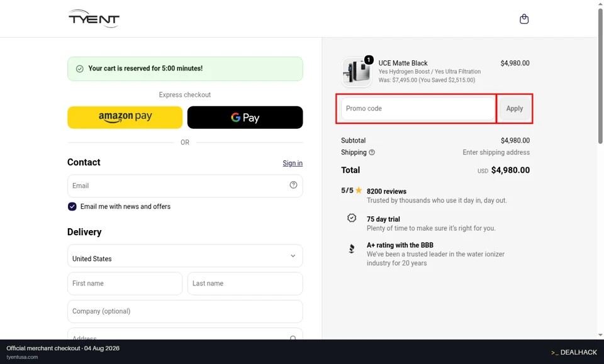Pay with Amazon Pay
This screenshot has width=604, height=364.
point(125,118)
